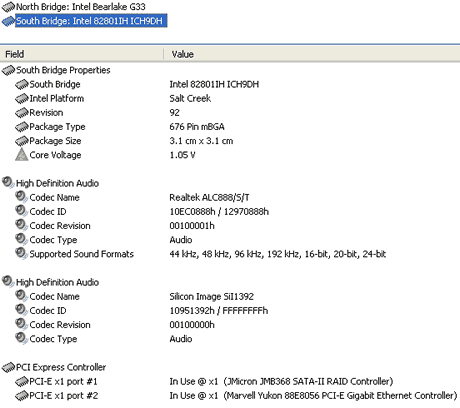This screenshot has width=460, height=408.
Task: Click the speaker icon of second High Definition Audio group
Action: click(8, 281)
